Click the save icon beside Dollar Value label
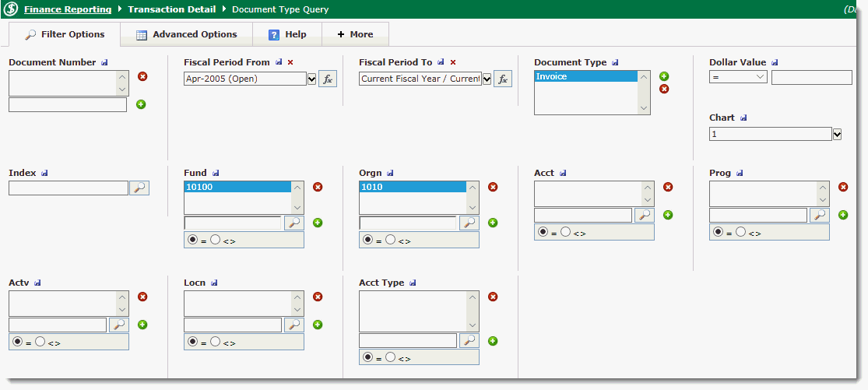This screenshot has width=868, height=390. tap(775, 62)
